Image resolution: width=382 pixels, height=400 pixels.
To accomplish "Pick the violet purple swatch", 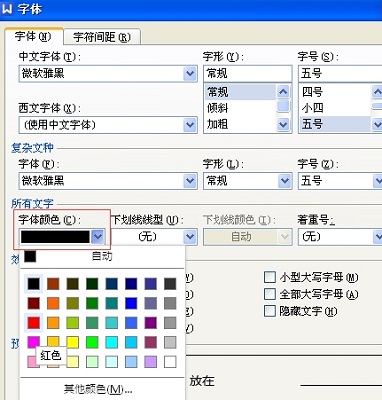I will tap(151, 323).
